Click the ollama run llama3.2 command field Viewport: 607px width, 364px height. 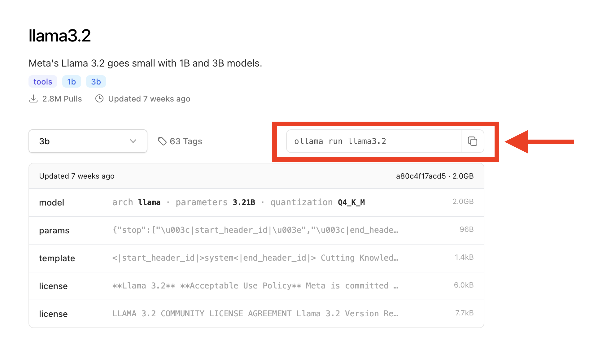374,141
